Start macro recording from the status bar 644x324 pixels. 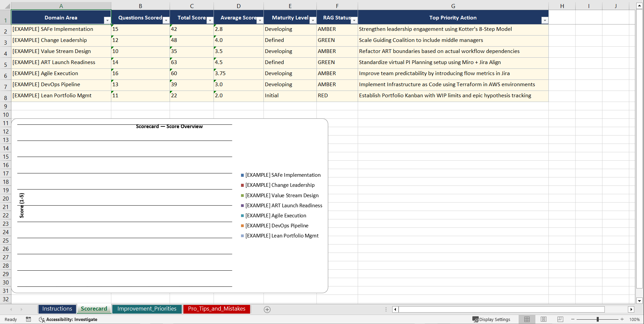click(28, 319)
